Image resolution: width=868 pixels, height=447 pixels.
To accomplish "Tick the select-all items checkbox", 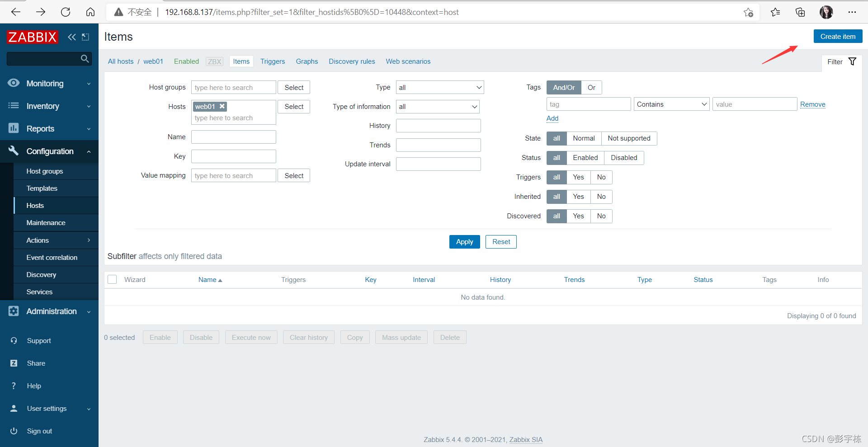I will click(x=112, y=279).
